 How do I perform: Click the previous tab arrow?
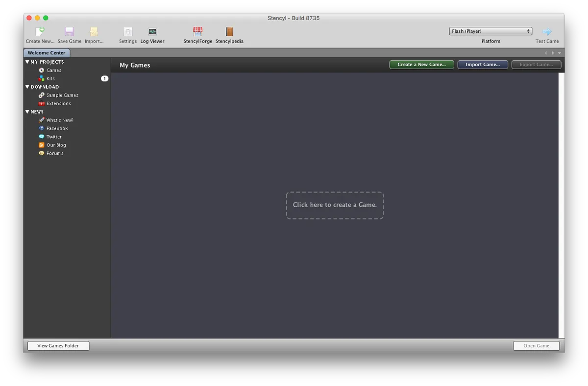(x=546, y=53)
